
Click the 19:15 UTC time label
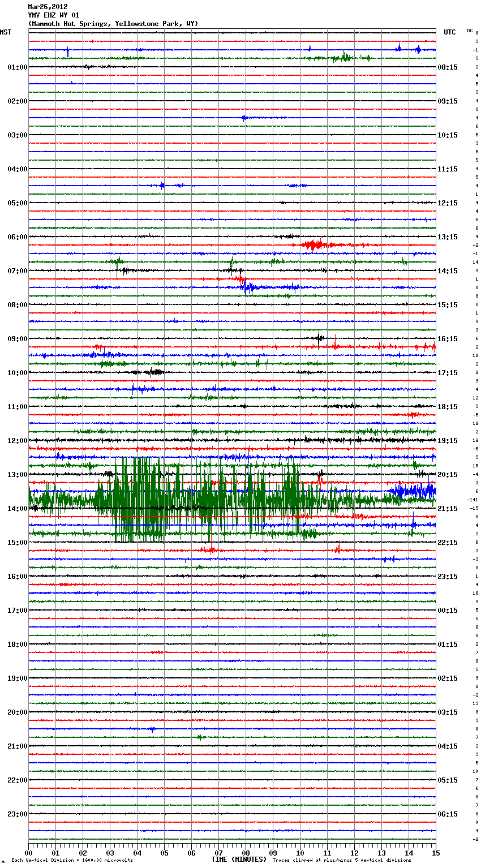click(448, 441)
